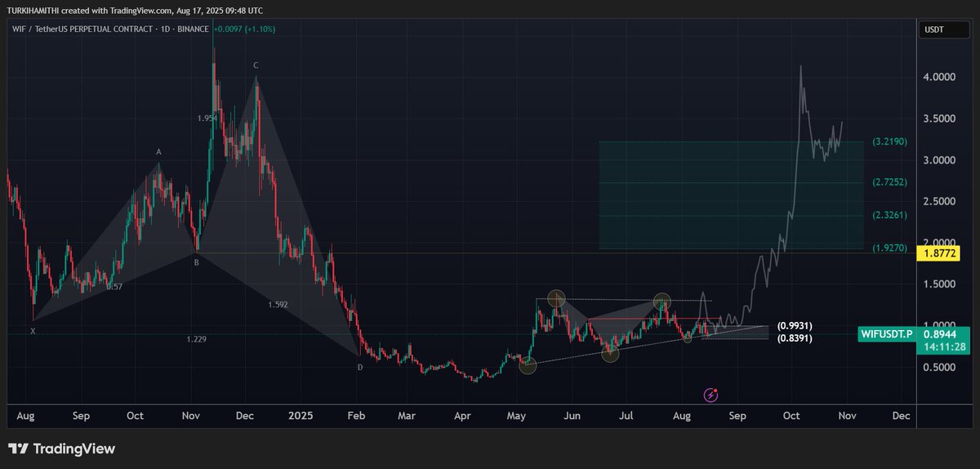Click pattern point label C
This screenshot has width=980, height=469.
pyautogui.click(x=256, y=65)
